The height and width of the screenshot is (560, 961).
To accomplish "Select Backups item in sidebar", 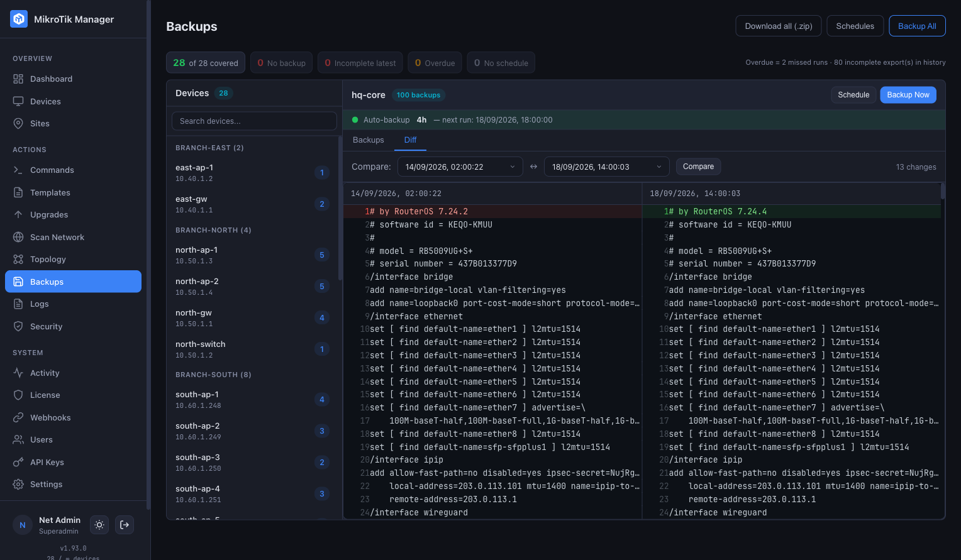I will (73, 282).
